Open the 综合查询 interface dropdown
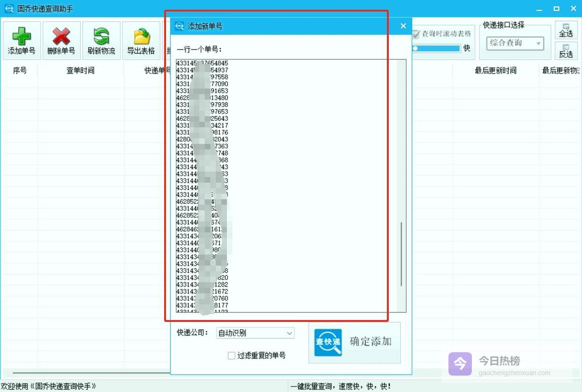The height and width of the screenshot is (392, 582). 515,44
